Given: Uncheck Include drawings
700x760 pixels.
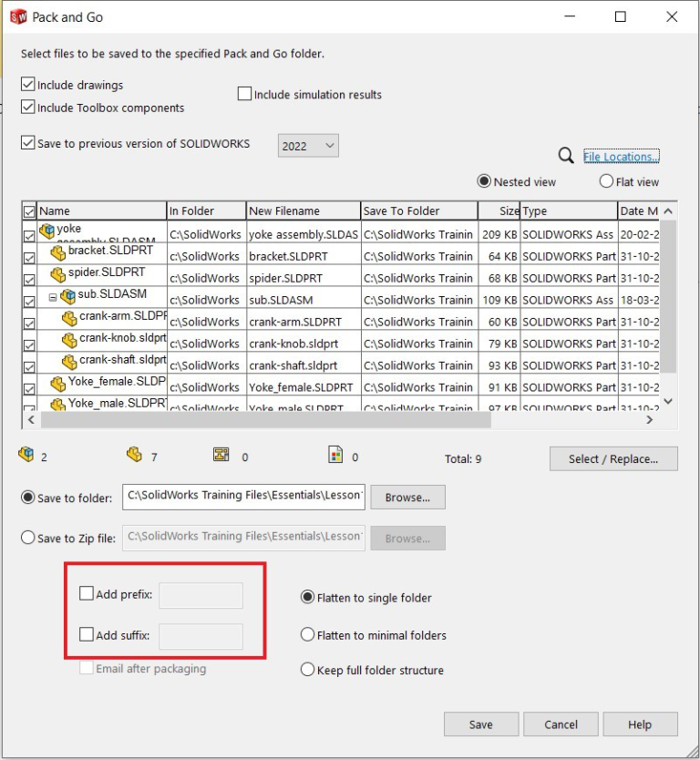Looking at the screenshot, I should [x=28, y=84].
